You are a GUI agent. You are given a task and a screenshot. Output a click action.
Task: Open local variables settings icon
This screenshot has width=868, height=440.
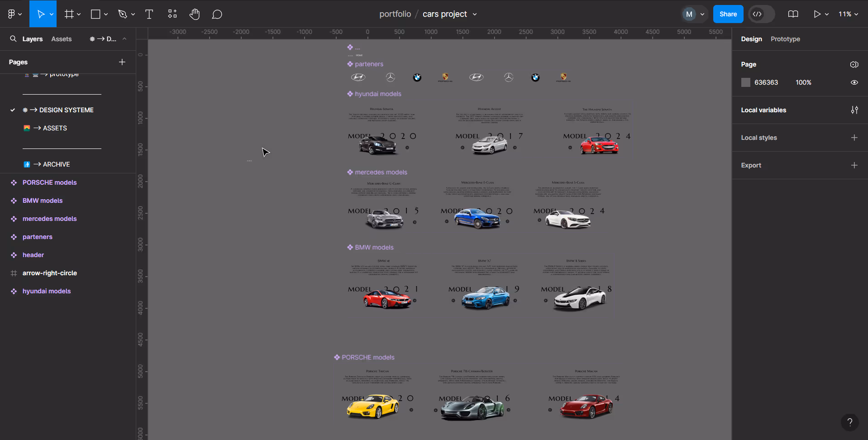pos(854,110)
